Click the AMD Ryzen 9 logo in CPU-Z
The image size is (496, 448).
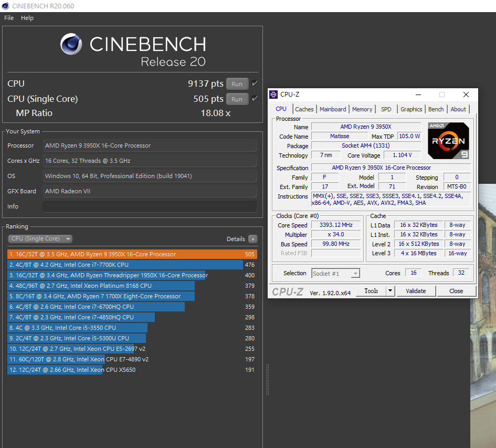point(448,141)
